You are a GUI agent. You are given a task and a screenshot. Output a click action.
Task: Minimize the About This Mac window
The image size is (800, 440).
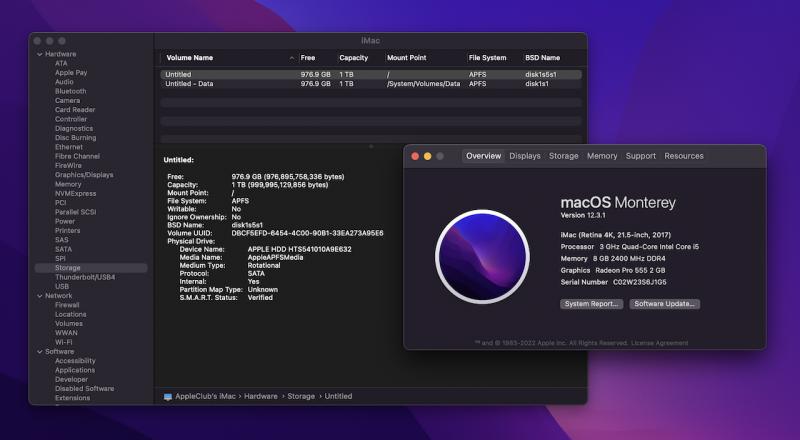[x=428, y=156]
